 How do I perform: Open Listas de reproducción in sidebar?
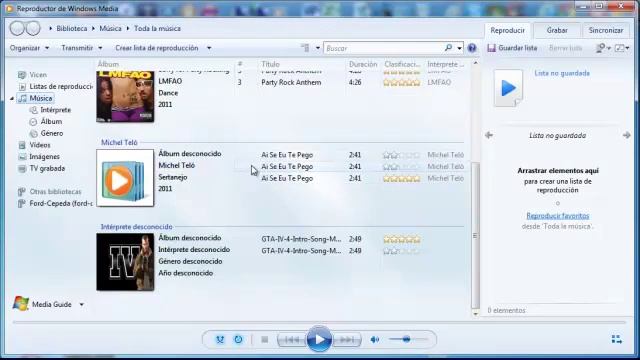[61, 87]
